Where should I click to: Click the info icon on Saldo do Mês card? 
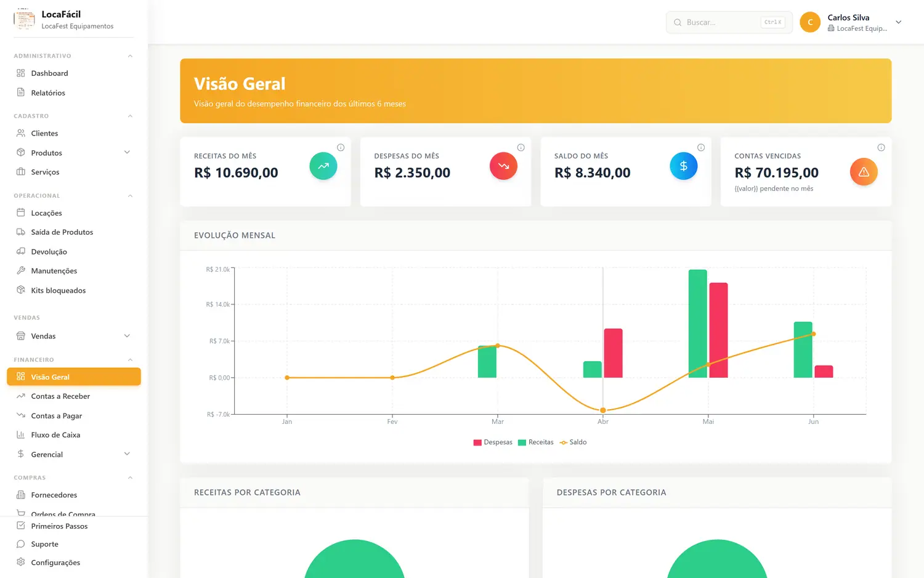(701, 147)
